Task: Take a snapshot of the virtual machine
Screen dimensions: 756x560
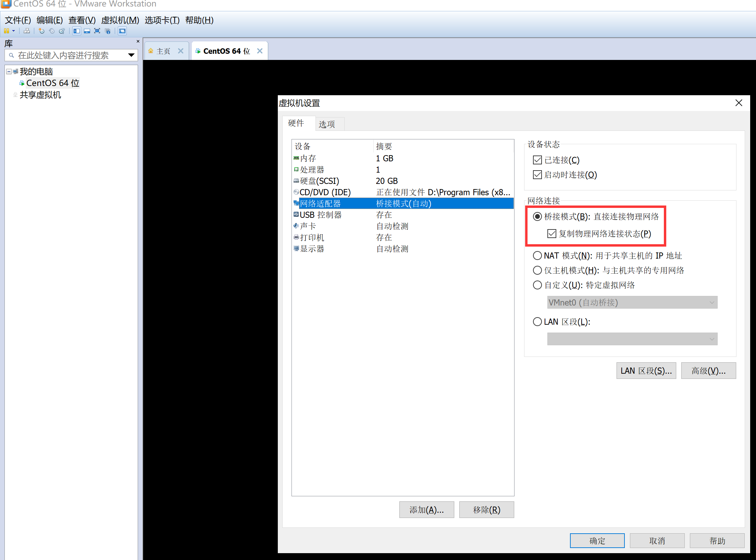Action: pos(41,31)
